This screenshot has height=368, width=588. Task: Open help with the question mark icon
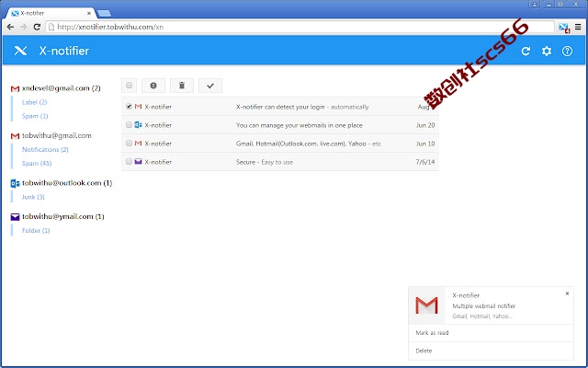(x=567, y=52)
